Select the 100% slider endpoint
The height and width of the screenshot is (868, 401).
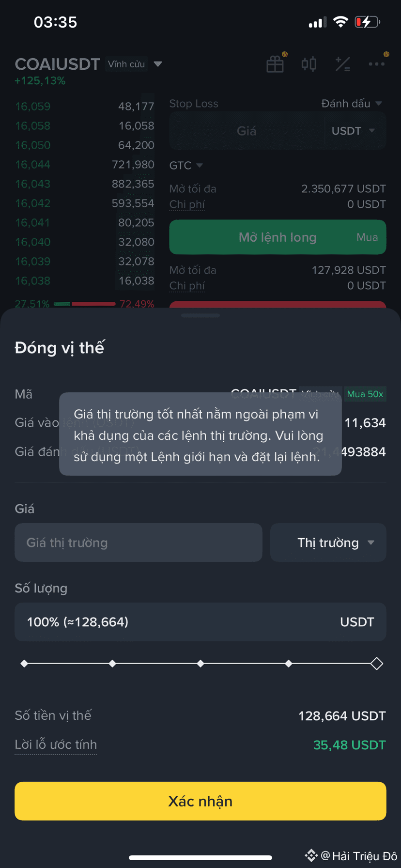[x=377, y=664]
